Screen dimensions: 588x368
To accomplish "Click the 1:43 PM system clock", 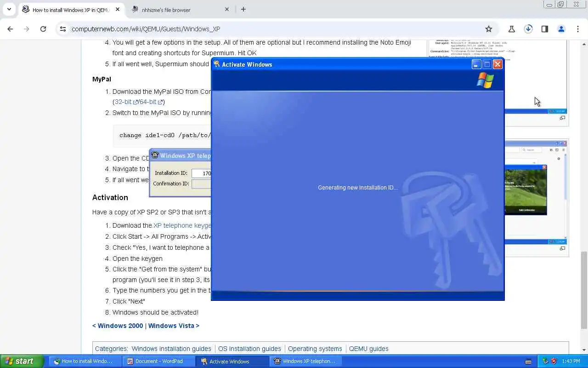I will (571, 362).
